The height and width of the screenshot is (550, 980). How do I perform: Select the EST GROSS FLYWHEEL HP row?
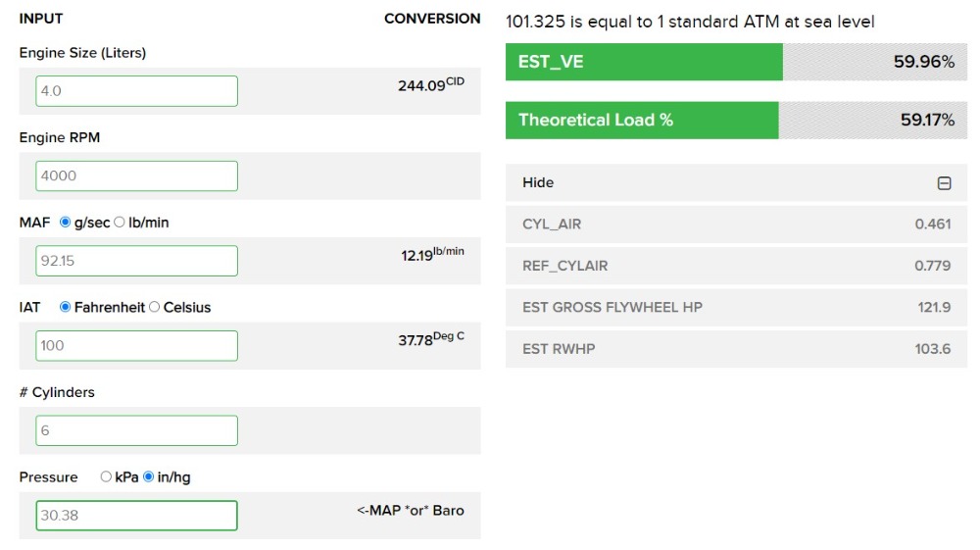click(x=735, y=307)
